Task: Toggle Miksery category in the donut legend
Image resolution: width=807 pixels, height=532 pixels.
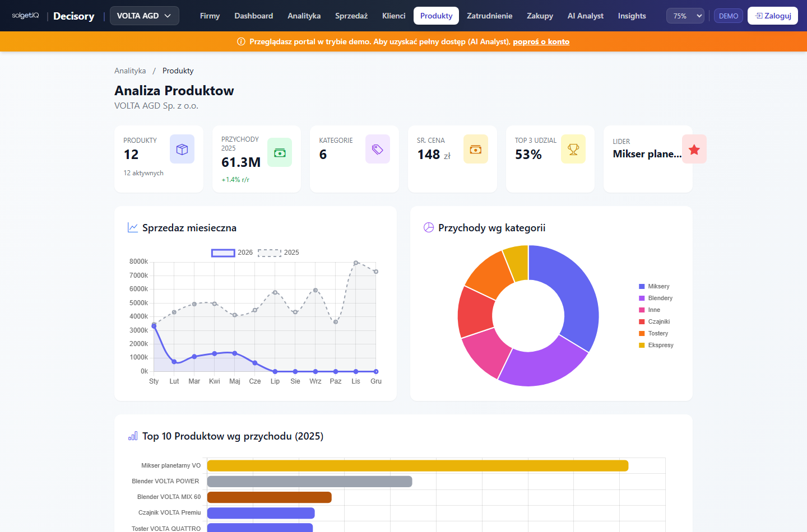Action: (x=654, y=286)
